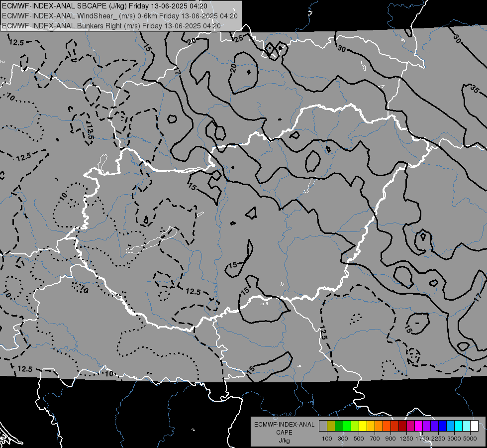The image size is (487, 448).
Task: Click the 25 contour label on map
Action: click(239, 38)
